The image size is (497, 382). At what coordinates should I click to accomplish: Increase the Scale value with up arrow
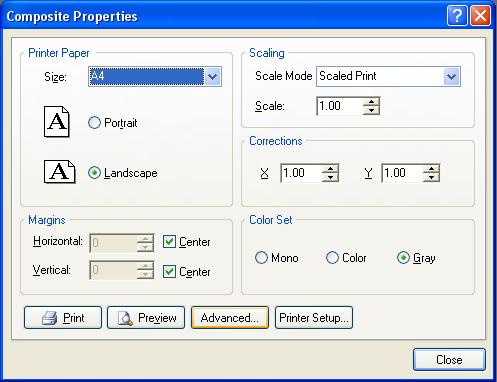371,102
